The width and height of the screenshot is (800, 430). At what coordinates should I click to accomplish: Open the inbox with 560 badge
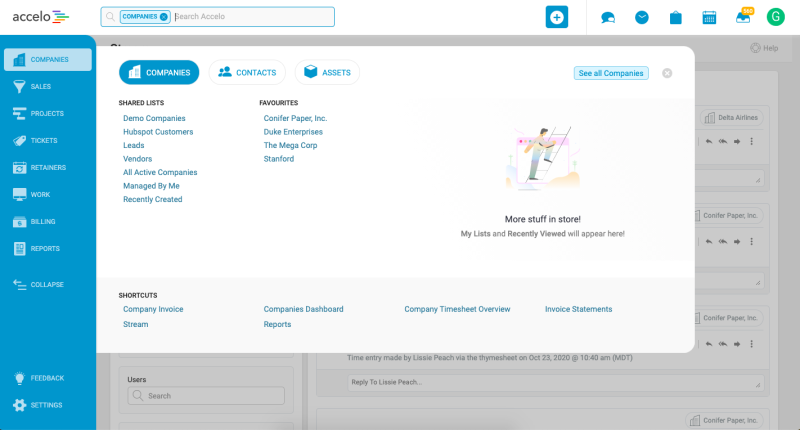coord(743,17)
